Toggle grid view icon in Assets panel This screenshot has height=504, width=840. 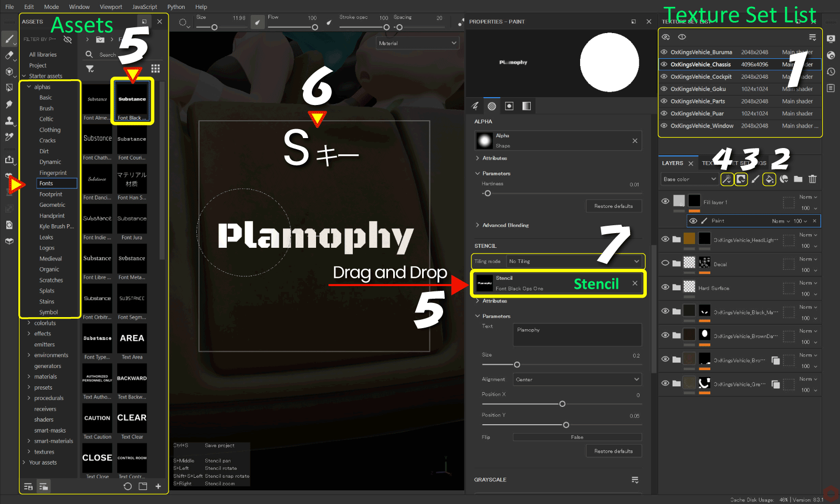[x=155, y=69]
